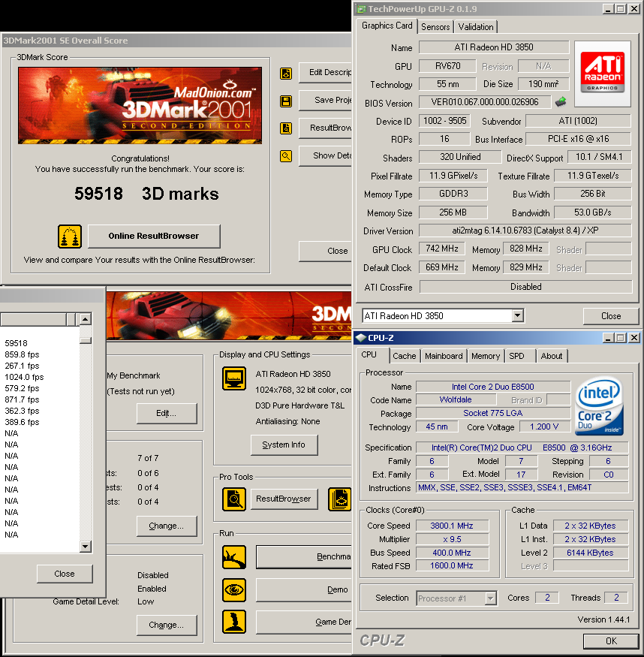Click the Benchmark run button
This screenshot has width=644, height=657.
click(x=304, y=557)
